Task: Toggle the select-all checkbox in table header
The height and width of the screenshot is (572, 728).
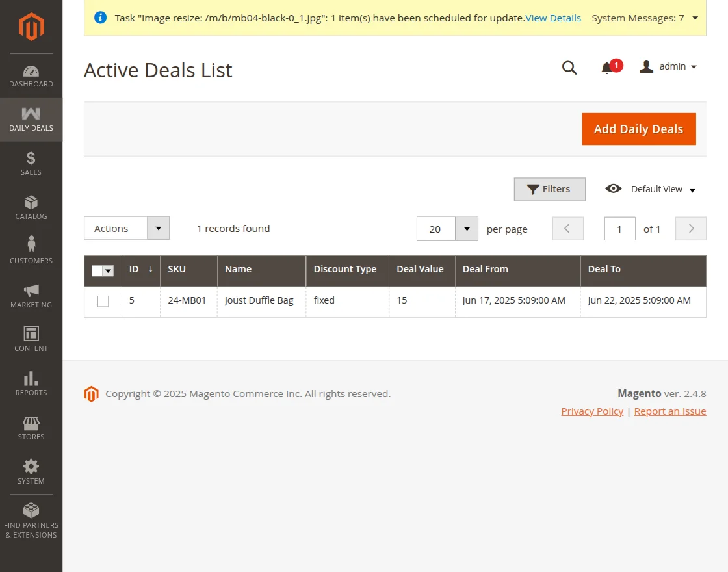Action: (97, 271)
